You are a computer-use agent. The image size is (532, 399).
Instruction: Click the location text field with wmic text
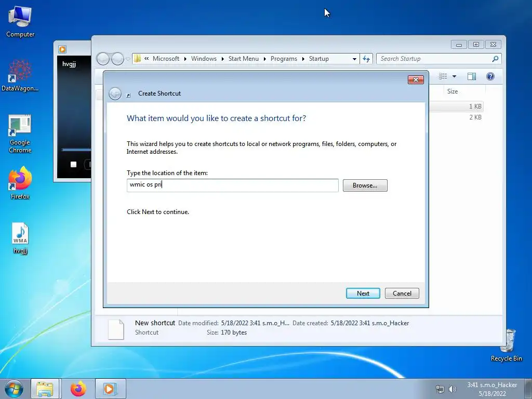coord(232,185)
